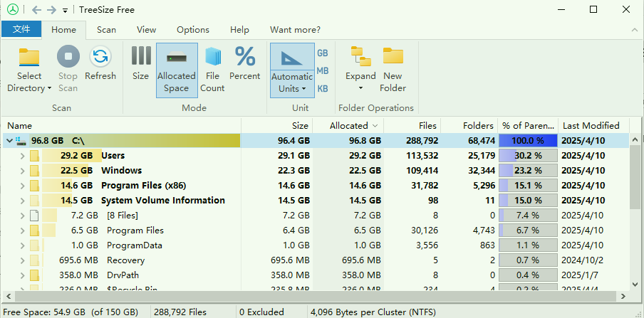Viewport: 644px width, 318px height.
Task: Sort by the Allocated column header
Action: point(348,125)
